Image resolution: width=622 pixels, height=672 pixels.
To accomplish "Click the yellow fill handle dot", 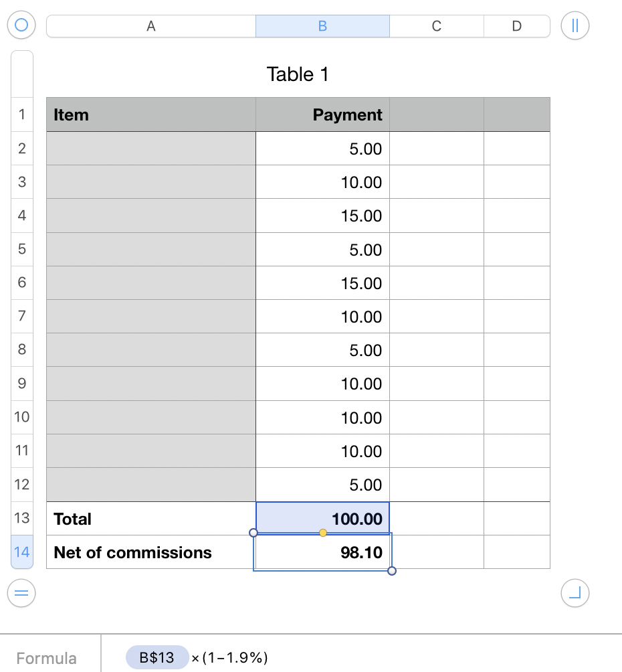I will coord(323,533).
